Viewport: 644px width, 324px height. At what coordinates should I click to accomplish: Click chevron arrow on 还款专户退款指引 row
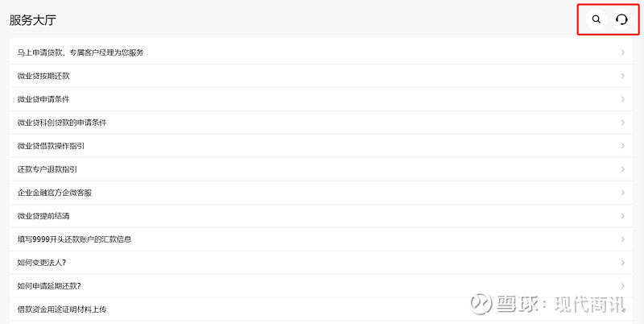tap(622, 169)
